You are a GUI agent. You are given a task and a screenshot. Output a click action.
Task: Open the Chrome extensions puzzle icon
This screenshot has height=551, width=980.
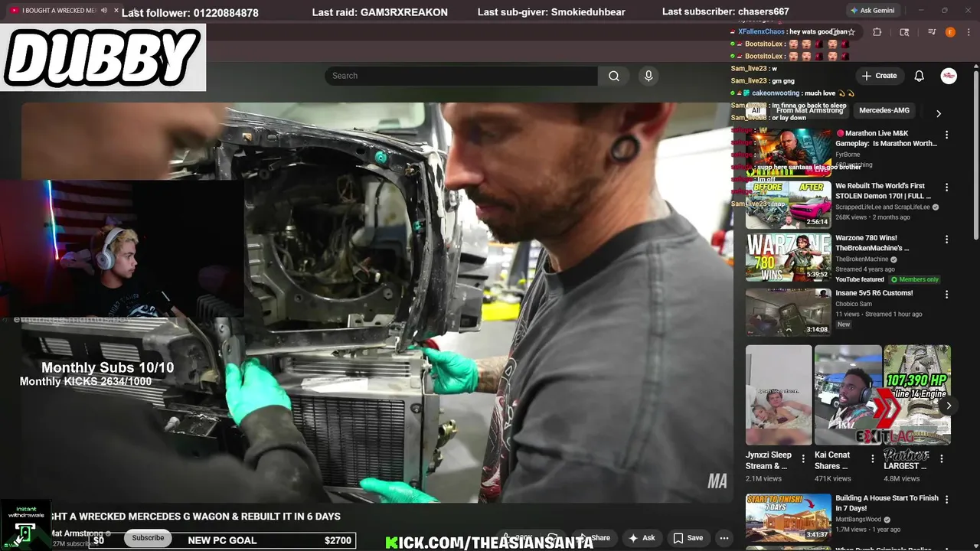point(877,32)
